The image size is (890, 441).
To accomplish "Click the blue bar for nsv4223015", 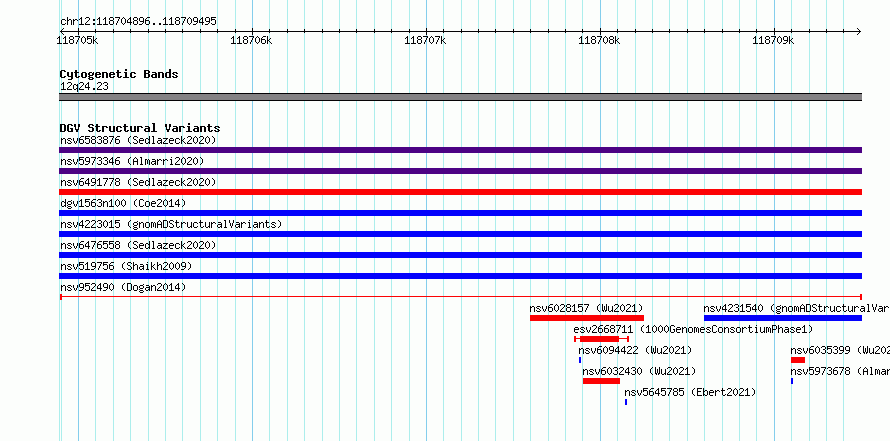I will [x=460, y=234].
